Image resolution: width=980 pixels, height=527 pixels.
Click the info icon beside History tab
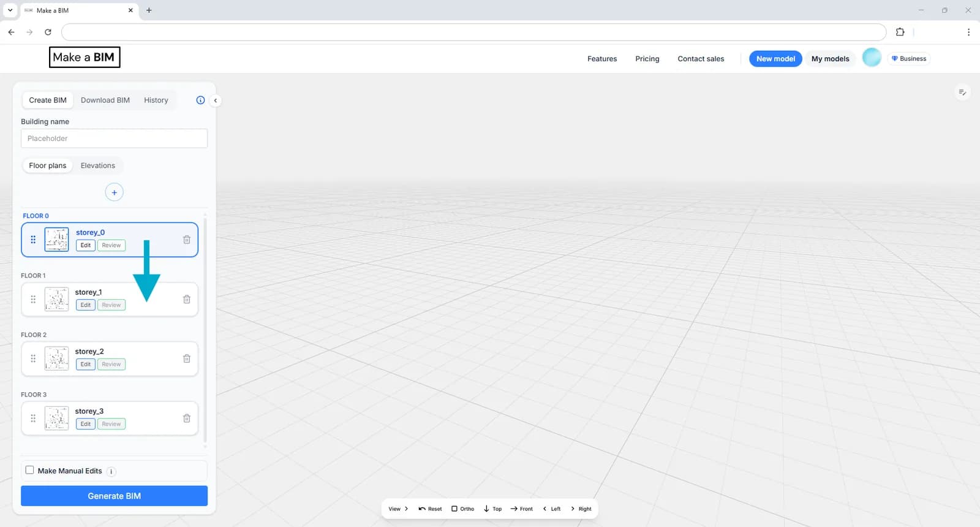(x=200, y=100)
